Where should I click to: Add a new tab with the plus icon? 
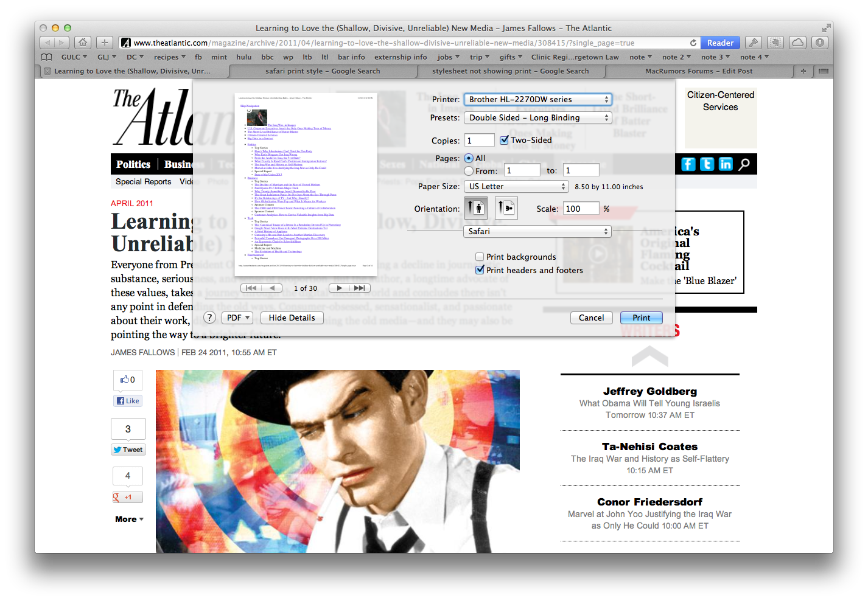click(803, 71)
